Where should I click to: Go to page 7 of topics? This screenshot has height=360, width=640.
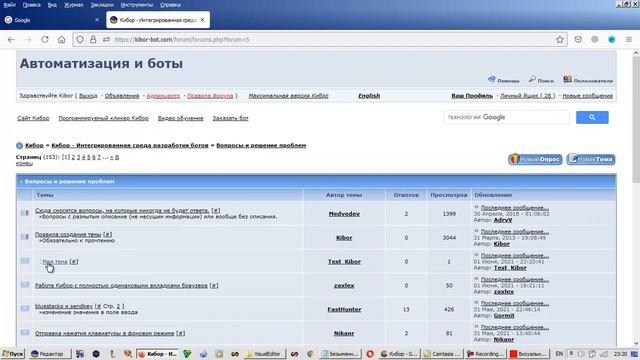click(99, 157)
